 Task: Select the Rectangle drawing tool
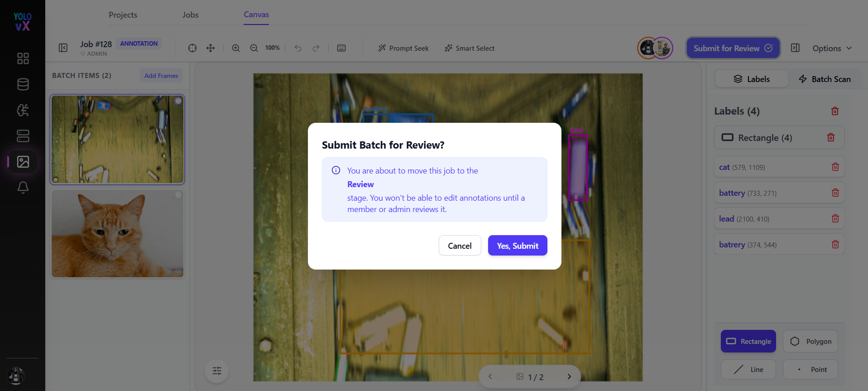point(748,341)
